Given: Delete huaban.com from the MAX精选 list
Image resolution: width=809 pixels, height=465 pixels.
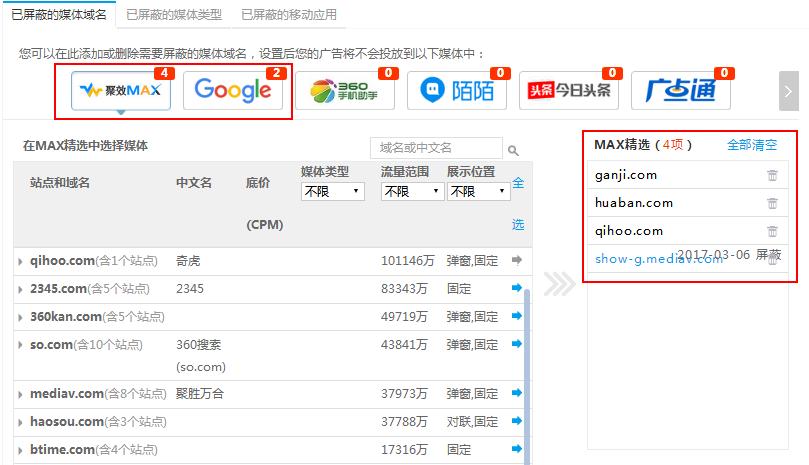Looking at the screenshot, I should 772,203.
